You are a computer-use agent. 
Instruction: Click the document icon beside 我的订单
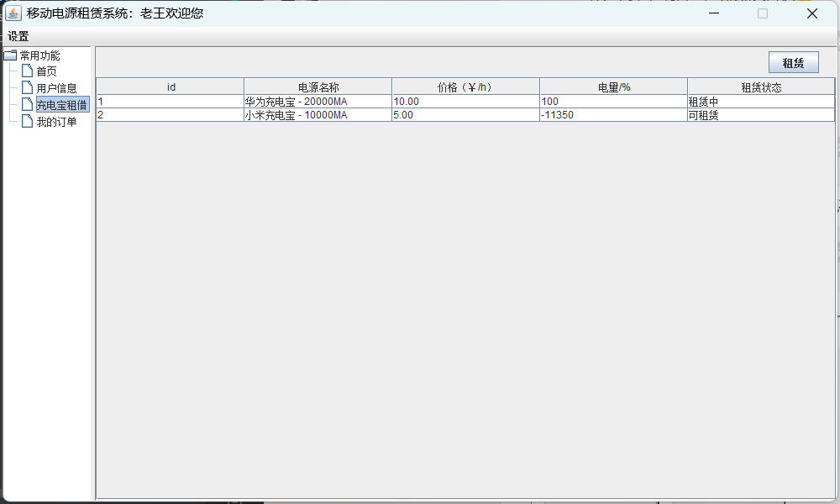click(28, 121)
